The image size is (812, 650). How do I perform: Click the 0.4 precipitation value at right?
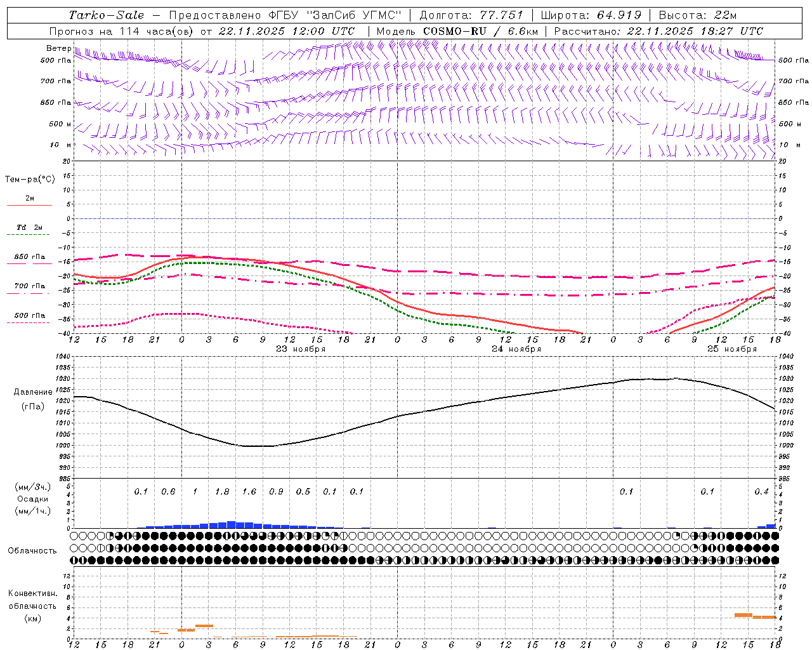[761, 491]
